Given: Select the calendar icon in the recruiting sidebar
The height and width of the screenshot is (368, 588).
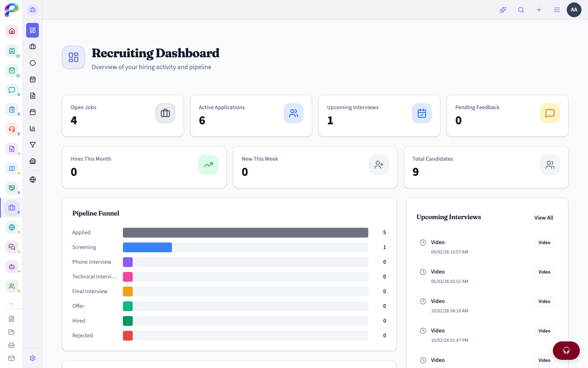Looking at the screenshot, I should coord(33,79).
